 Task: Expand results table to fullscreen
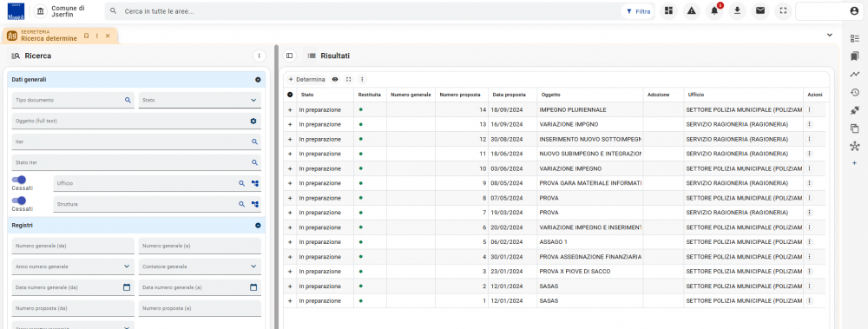[348, 79]
